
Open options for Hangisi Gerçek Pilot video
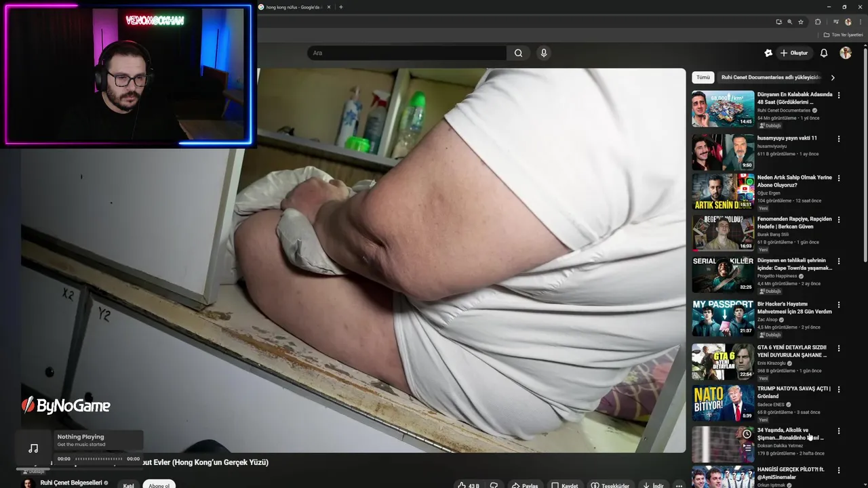(x=839, y=470)
